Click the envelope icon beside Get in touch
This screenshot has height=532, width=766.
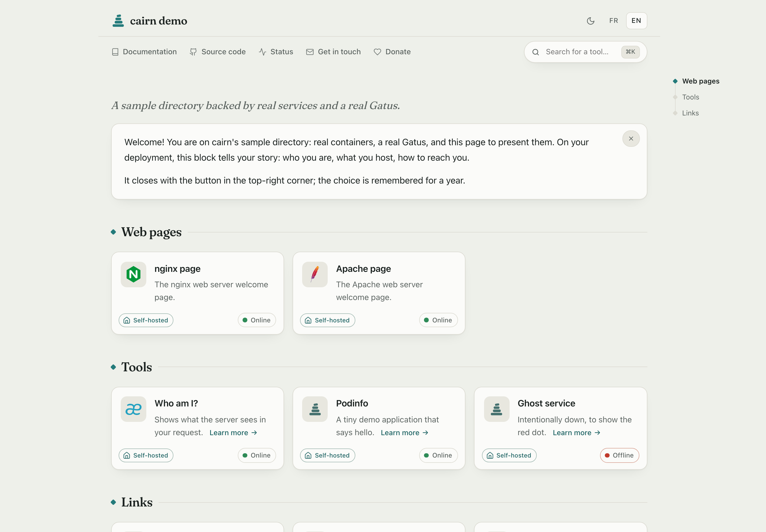310,52
